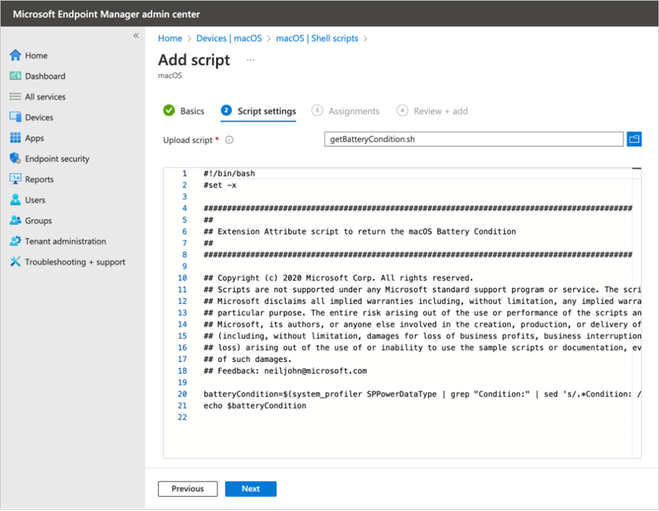Click the 'batteryCondition=$(system_profiler' code line
Viewport: 659px width, 511px height.
422,394
